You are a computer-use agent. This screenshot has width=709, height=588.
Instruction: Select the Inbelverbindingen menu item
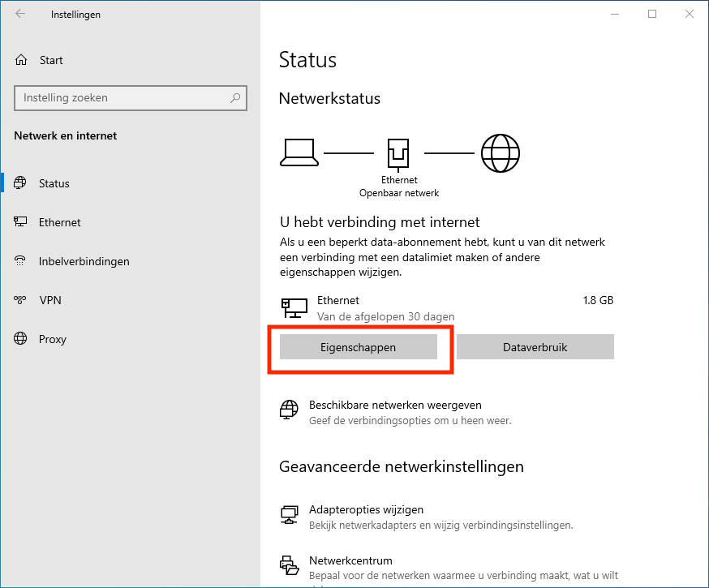tap(84, 261)
